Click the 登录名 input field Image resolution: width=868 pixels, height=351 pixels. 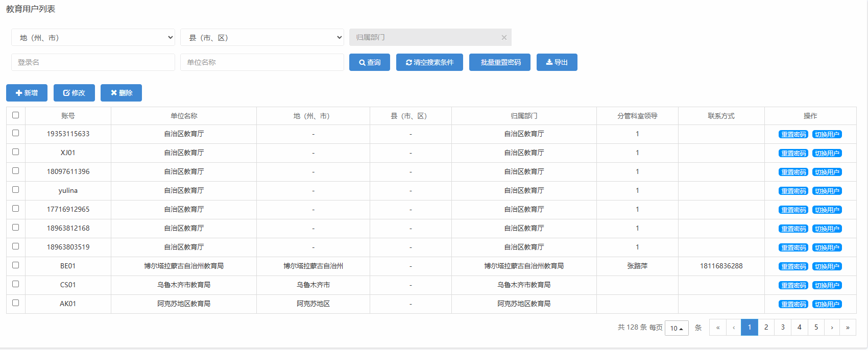click(x=93, y=62)
